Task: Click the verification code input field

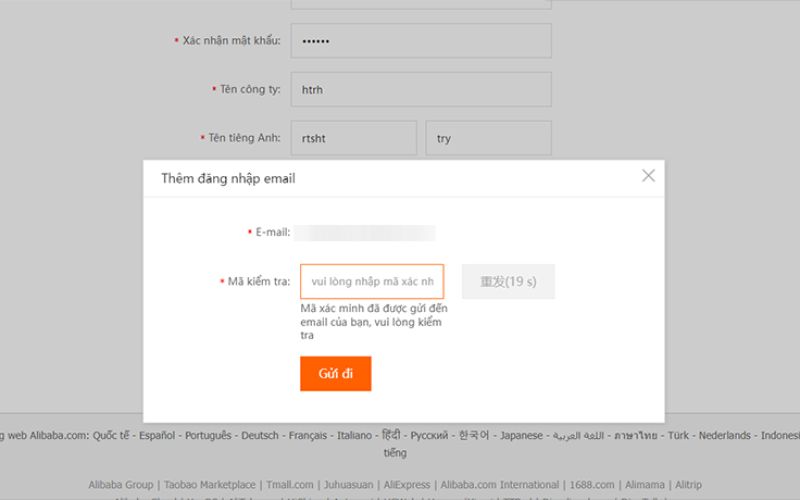Action: (371, 282)
